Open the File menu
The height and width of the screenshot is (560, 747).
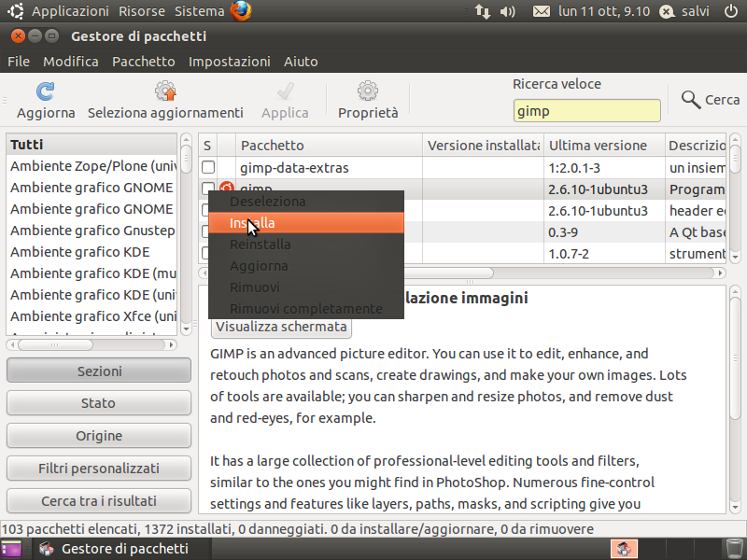coord(19,62)
